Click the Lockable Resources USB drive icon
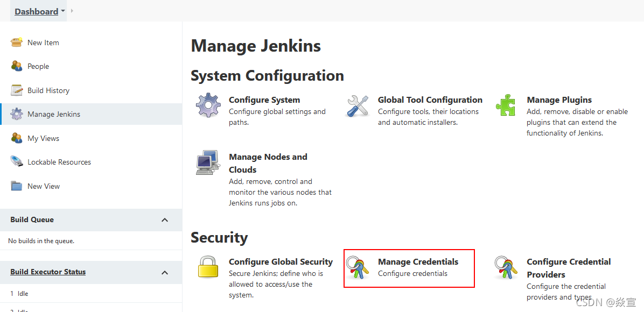This screenshot has height=312, width=644. pos(17,162)
